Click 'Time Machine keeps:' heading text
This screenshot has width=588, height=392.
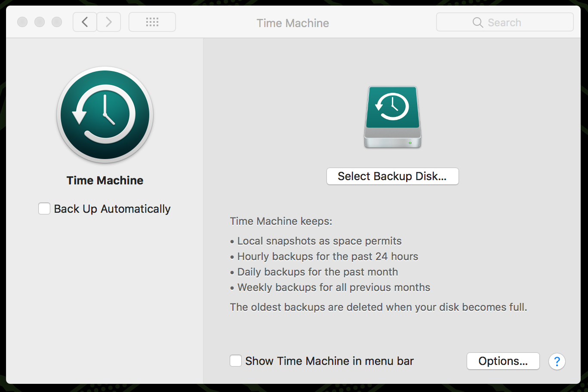pos(281,221)
